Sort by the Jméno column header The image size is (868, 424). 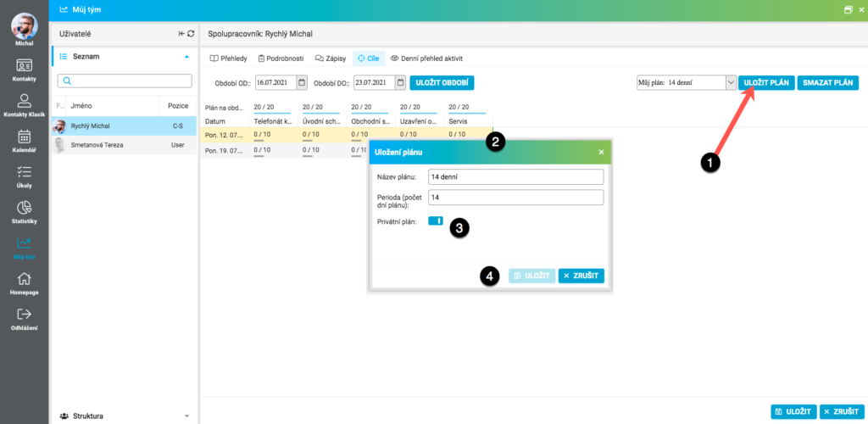(114, 106)
